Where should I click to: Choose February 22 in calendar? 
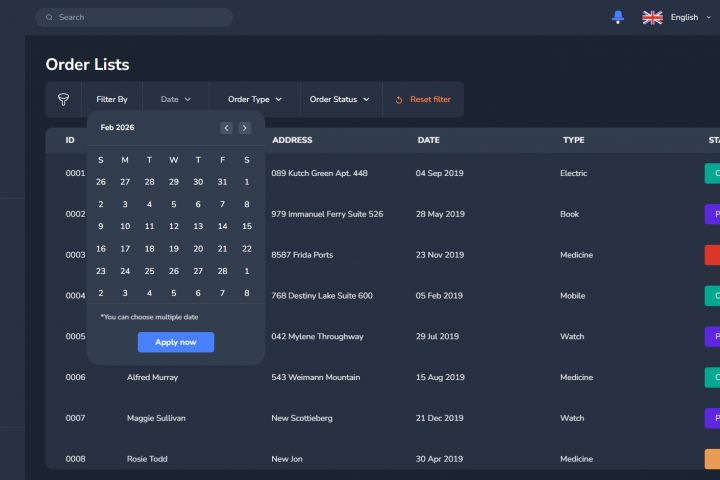pos(247,248)
